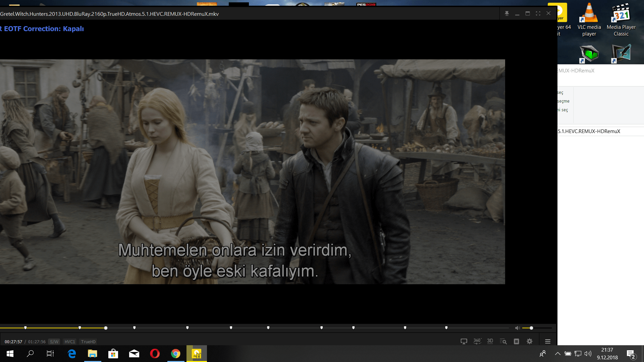This screenshot has height=362, width=644.
Task: Click the seek bar playback position handle
Action: point(106,328)
